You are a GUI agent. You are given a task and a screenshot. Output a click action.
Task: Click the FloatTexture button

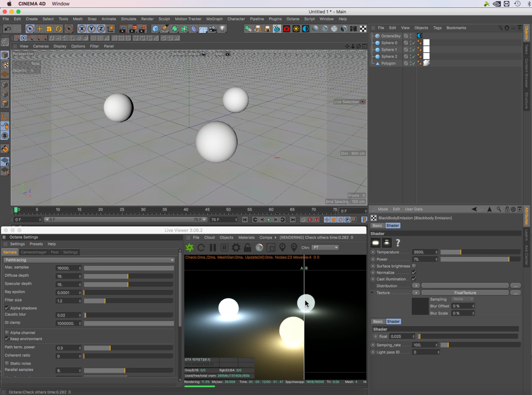point(465,293)
